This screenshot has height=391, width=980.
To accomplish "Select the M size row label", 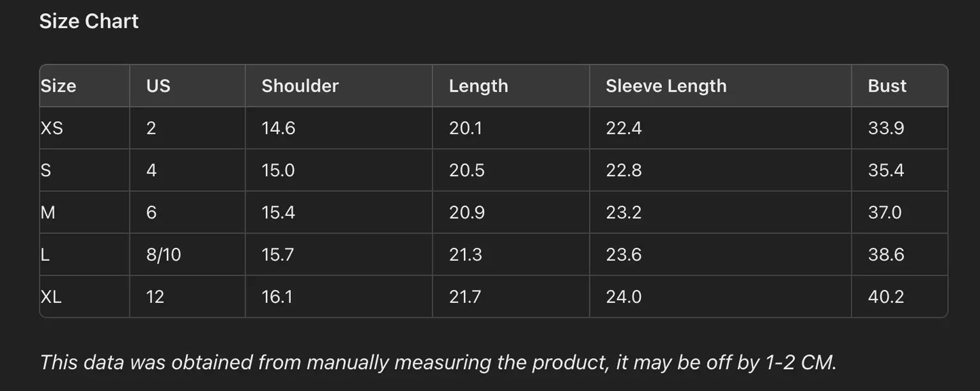I will click(48, 212).
